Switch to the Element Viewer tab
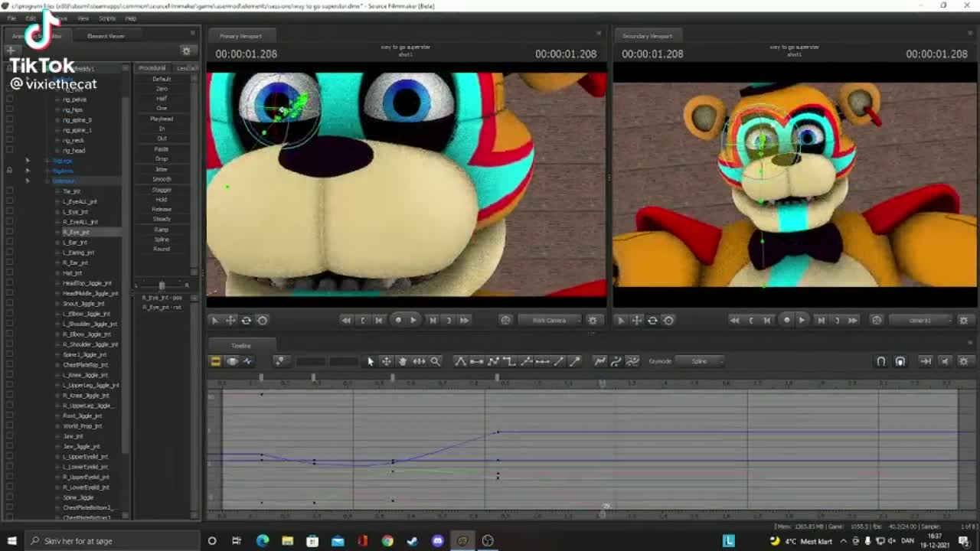 pos(106,36)
